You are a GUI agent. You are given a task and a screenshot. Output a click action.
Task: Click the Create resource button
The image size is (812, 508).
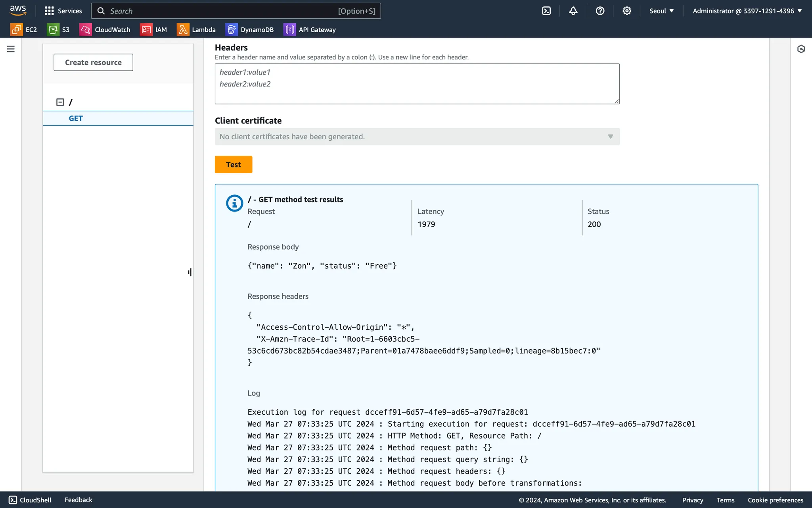click(93, 62)
